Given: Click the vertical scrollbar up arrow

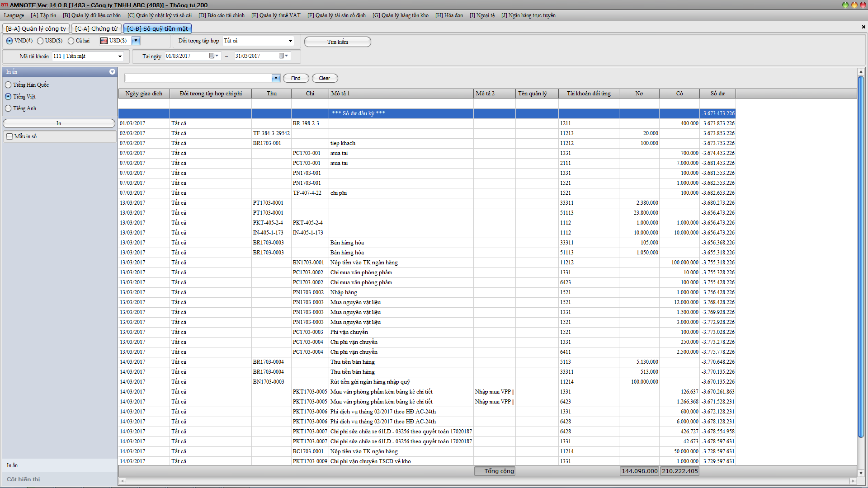Looking at the screenshot, I should 861,72.
